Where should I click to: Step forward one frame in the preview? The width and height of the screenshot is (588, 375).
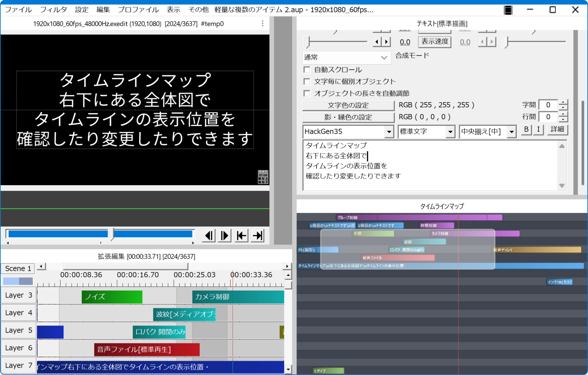225,236
